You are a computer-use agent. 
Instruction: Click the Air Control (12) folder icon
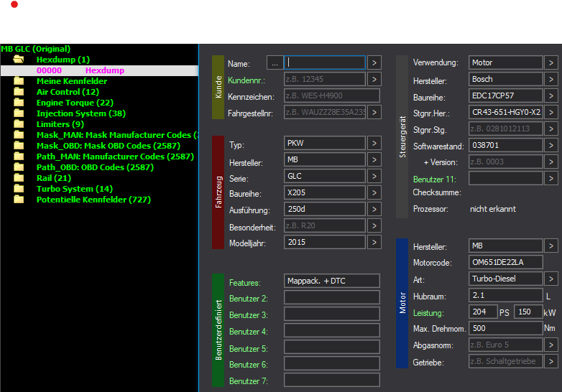pyautogui.click(x=19, y=92)
